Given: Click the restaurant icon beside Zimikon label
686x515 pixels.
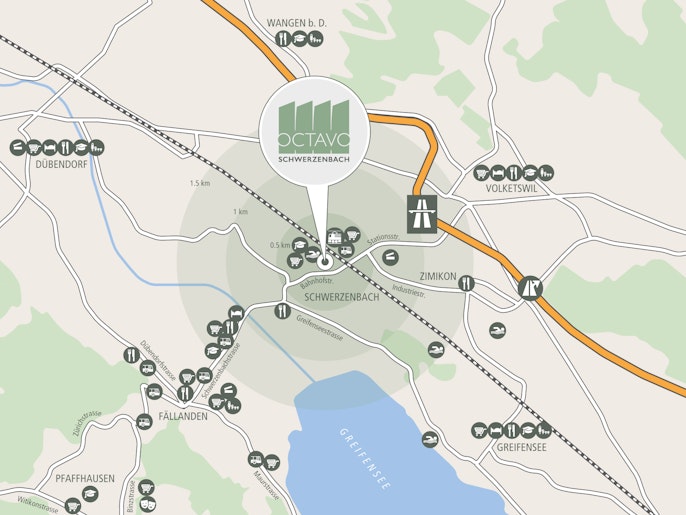Looking at the screenshot, I should point(466,284).
